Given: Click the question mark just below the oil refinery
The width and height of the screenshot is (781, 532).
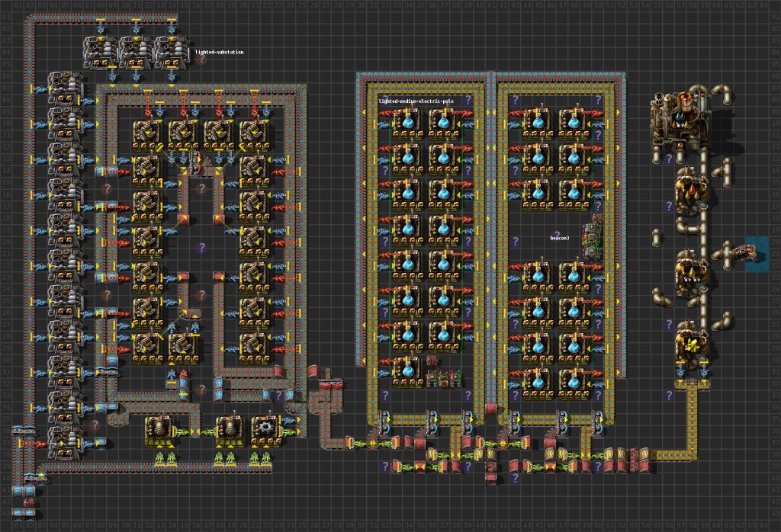Looking at the screenshot, I should coord(668,159).
